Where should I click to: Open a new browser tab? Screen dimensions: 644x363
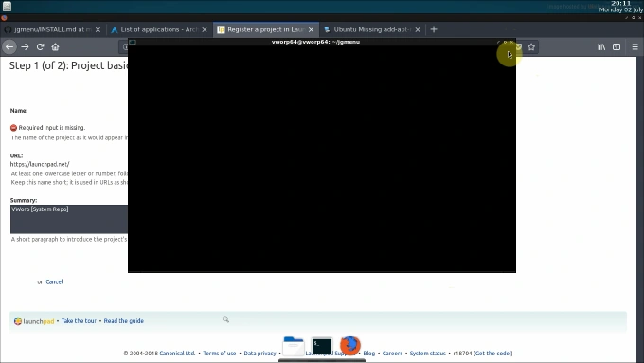click(434, 29)
